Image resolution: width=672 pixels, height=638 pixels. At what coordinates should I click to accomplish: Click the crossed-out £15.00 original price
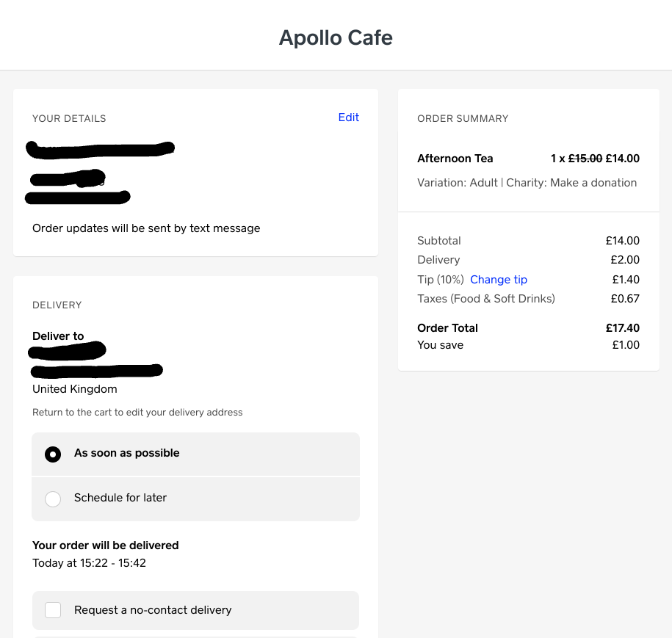click(x=585, y=159)
